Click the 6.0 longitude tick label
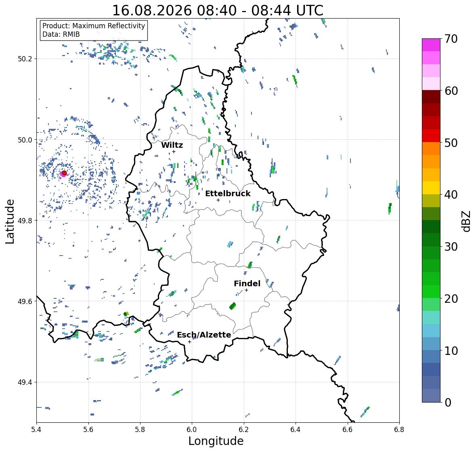 coord(192,430)
